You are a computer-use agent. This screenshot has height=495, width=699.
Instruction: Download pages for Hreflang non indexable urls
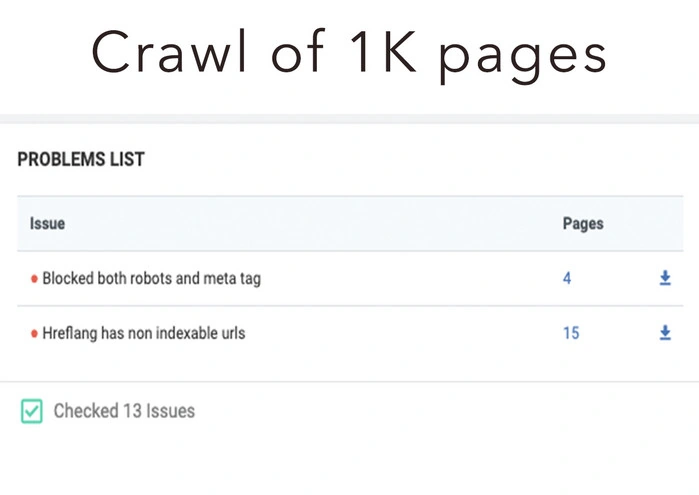tap(665, 333)
